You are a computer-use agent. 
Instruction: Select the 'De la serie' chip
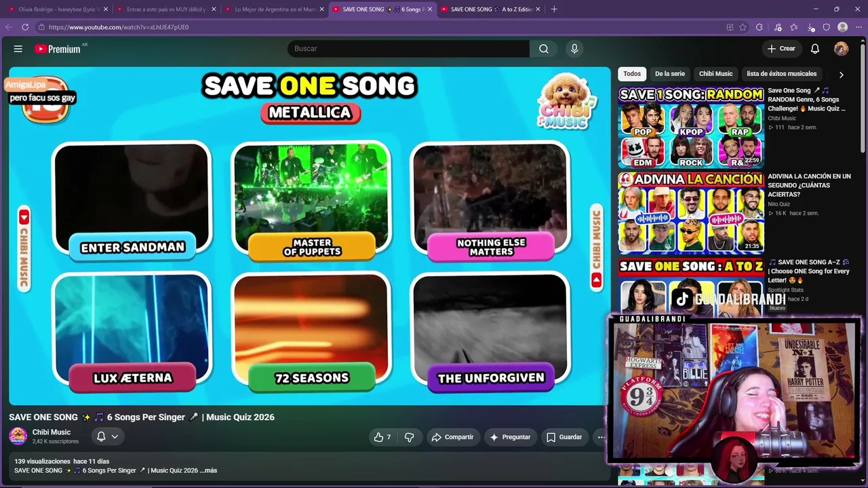[x=670, y=74]
